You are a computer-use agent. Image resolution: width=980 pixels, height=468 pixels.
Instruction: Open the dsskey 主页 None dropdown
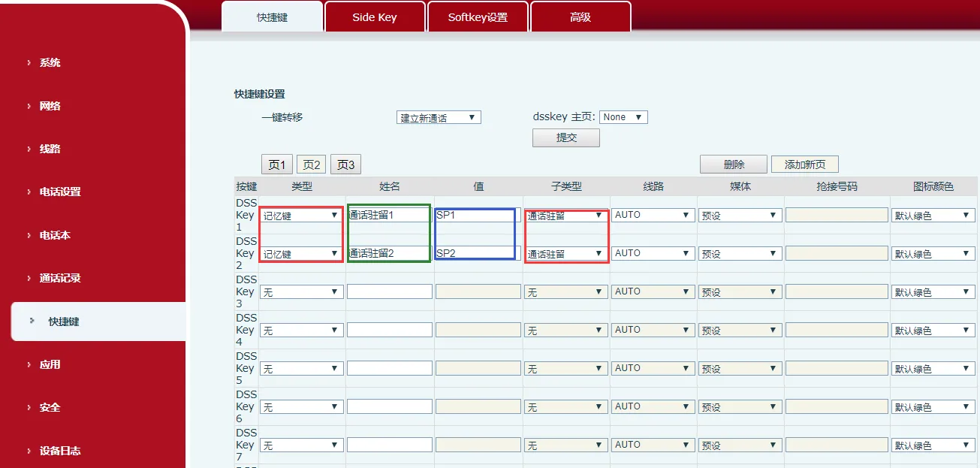click(x=623, y=117)
